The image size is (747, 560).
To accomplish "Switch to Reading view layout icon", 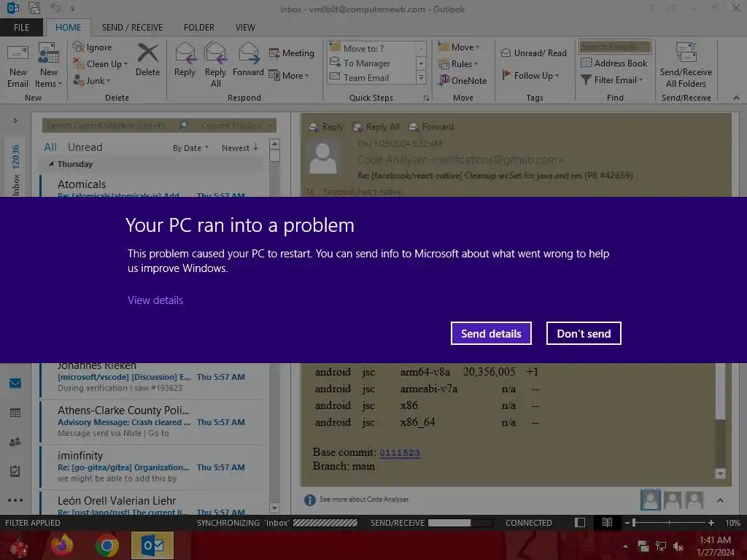I will point(607,522).
